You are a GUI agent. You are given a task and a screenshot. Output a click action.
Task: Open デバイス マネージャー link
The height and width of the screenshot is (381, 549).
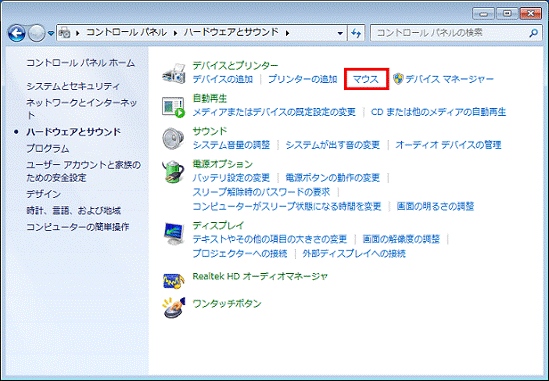450,79
